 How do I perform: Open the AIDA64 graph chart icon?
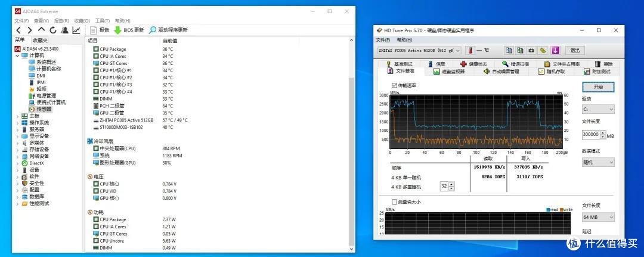click(76, 30)
